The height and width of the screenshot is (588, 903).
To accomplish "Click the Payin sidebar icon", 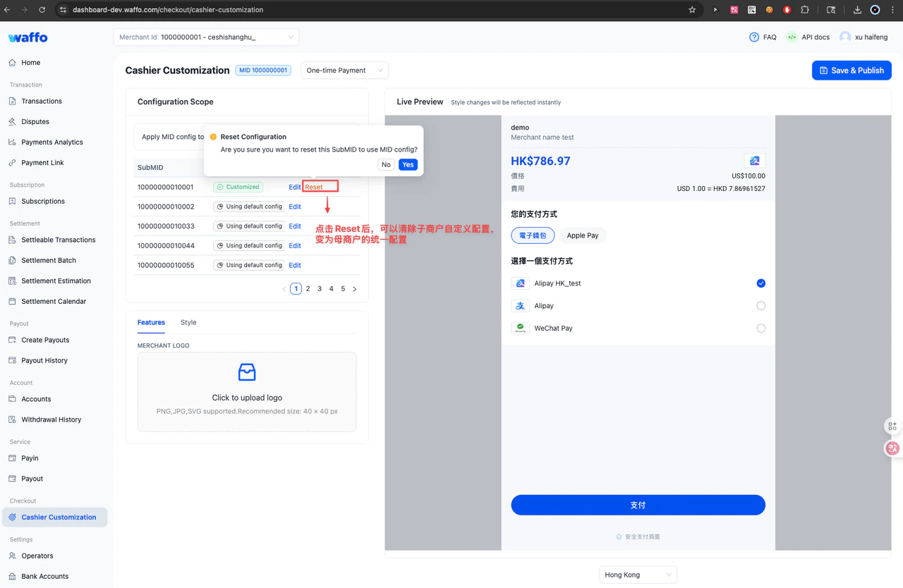I will pyautogui.click(x=12, y=458).
